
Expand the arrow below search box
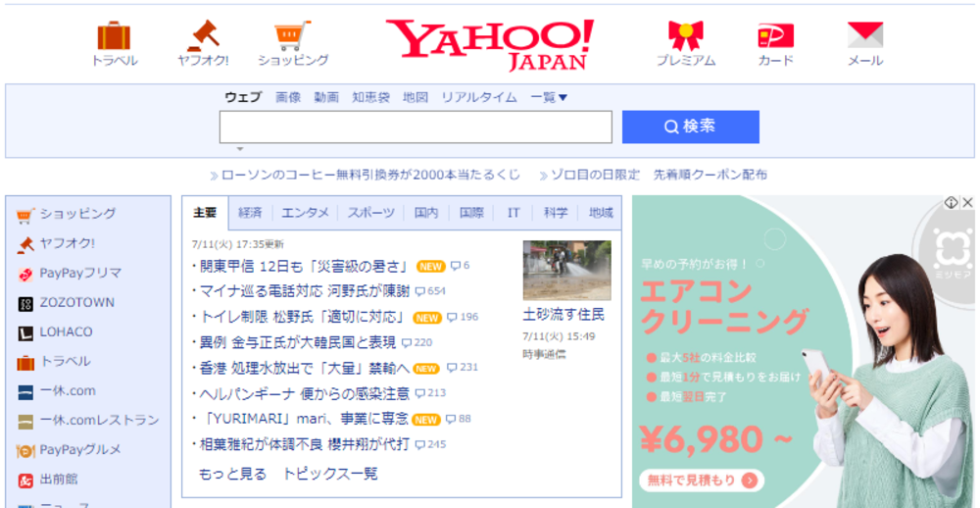(x=239, y=149)
